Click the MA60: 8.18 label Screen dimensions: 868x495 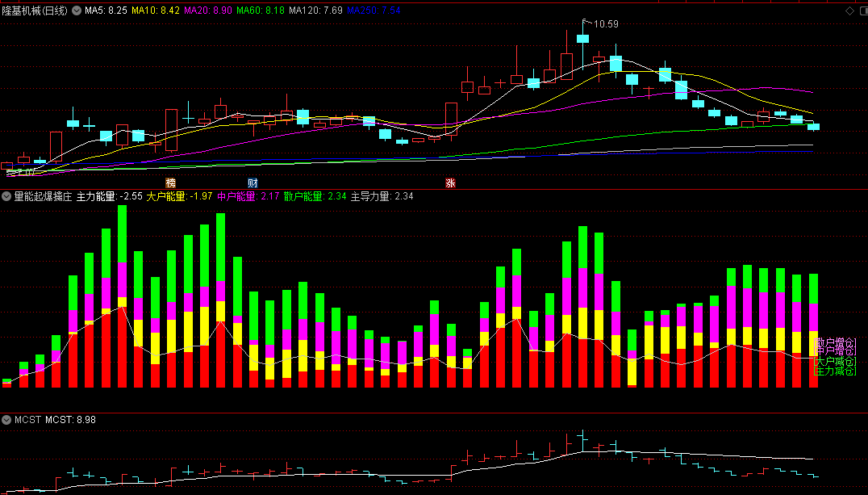tap(261, 10)
